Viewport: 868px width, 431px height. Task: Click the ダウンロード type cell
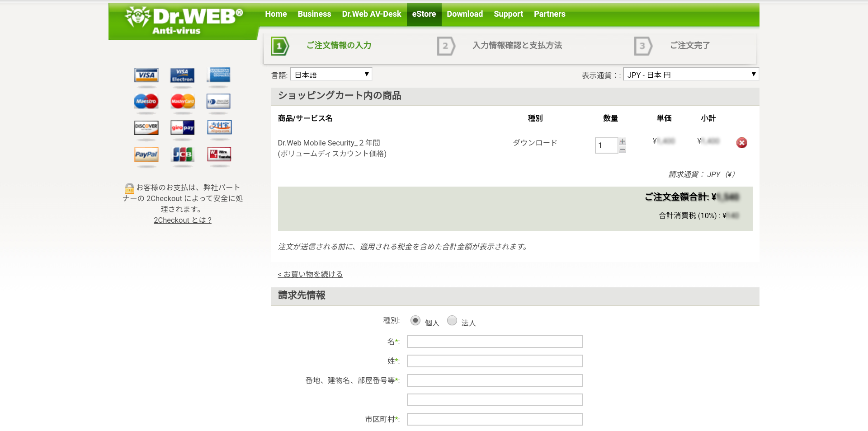535,143
